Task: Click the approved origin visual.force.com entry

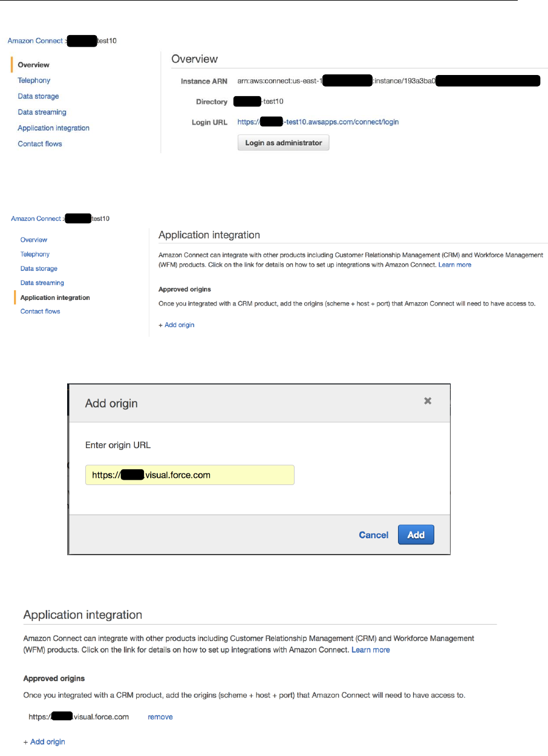Action: point(79,717)
